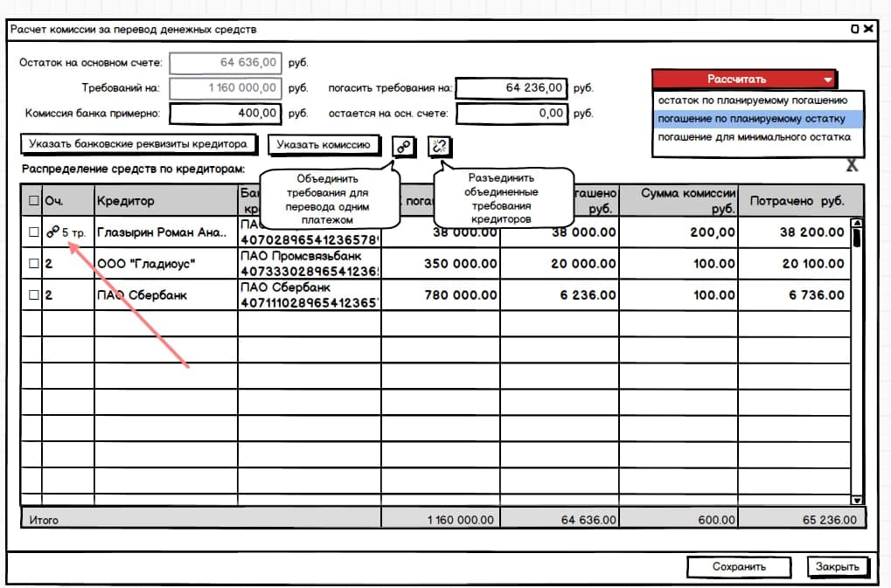Click the chain icon in first row
The width and height of the screenshot is (891, 588).
click(52, 232)
